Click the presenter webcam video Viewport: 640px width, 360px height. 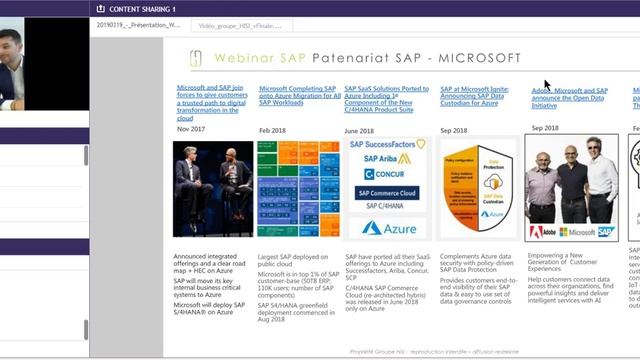coord(12,64)
